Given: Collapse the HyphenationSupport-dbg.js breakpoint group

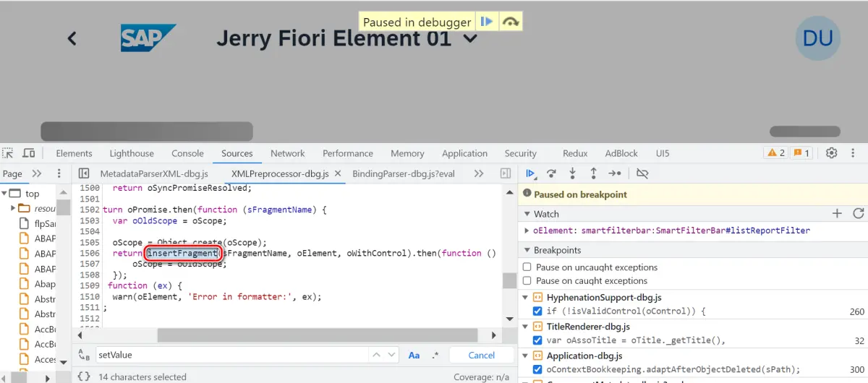Looking at the screenshot, I should [x=527, y=297].
